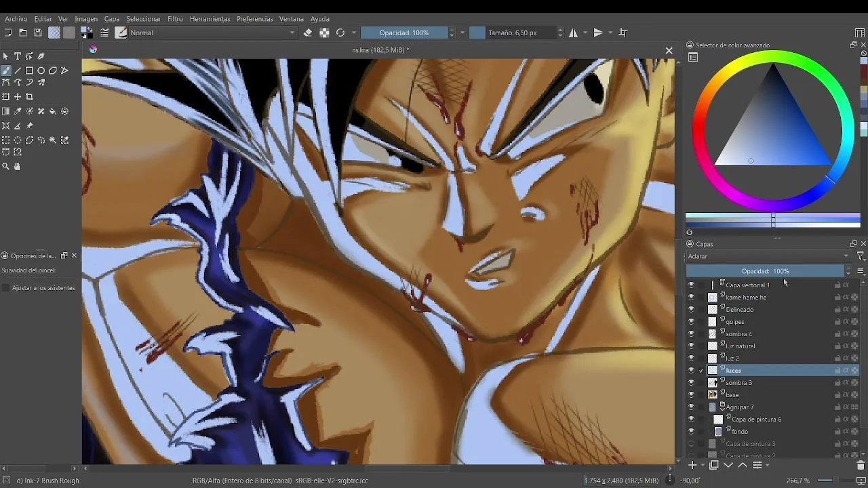
Task: Adjust the brush Tamaño size slider
Action: [513, 33]
